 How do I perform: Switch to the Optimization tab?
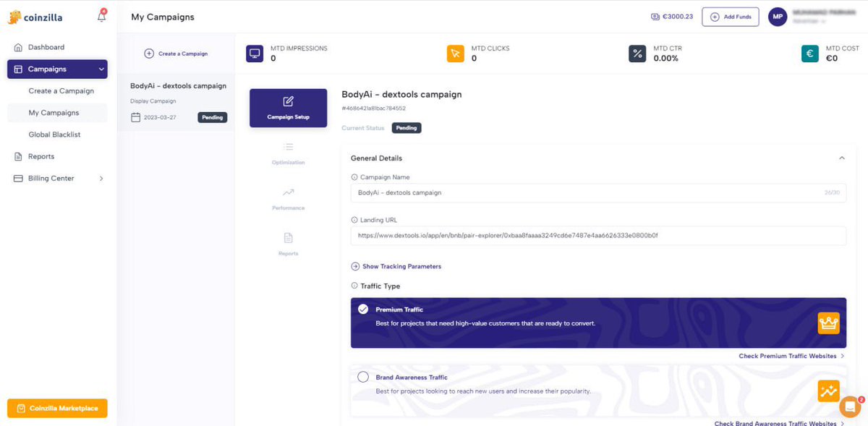click(x=288, y=153)
